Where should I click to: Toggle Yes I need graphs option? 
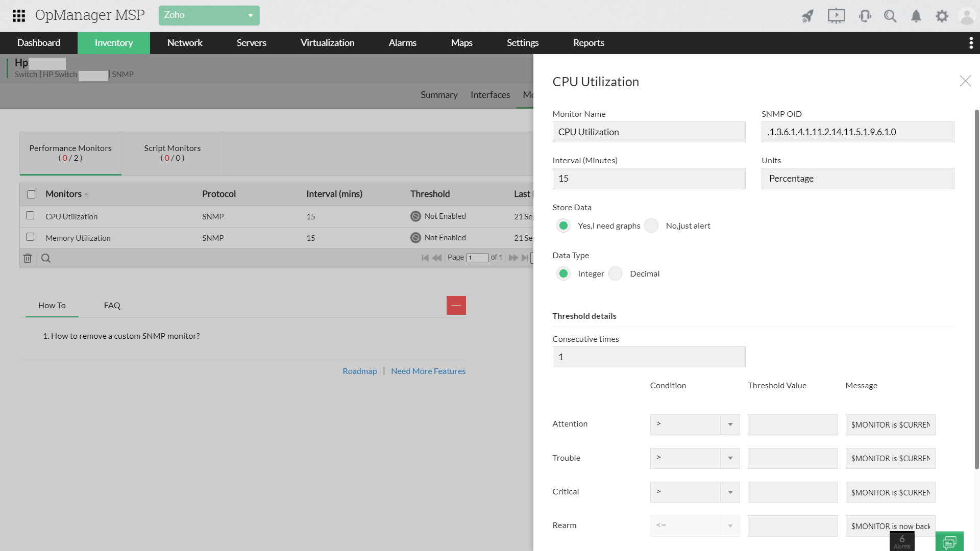tap(563, 226)
